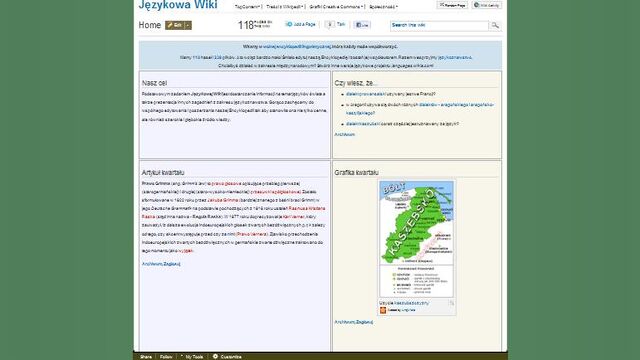Click the magnifier search button
The width and height of the screenshot is (640, 360).
click(495, 25)
